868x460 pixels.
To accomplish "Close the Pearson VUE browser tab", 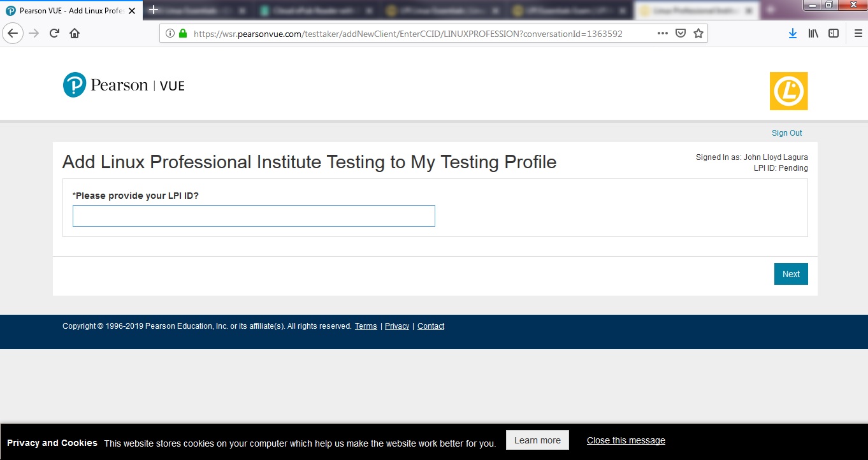I will click(x=132, y=11).
